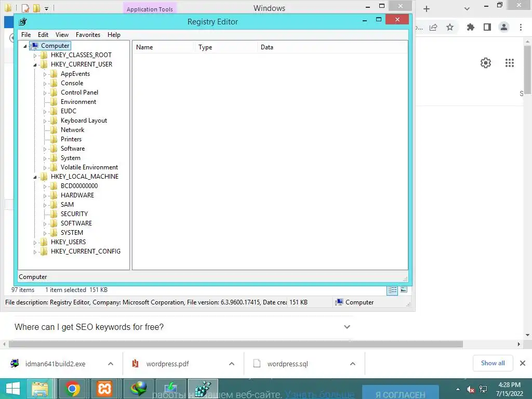Click the Network key folder icon
532x399 pixels.
pyautogui.click(x=54, y=130)
